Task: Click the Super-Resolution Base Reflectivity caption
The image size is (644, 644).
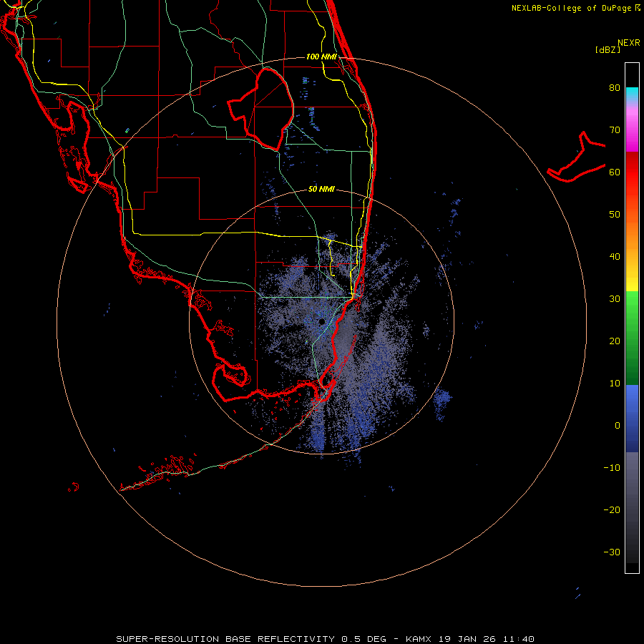Action: click(x=325, y=639)
